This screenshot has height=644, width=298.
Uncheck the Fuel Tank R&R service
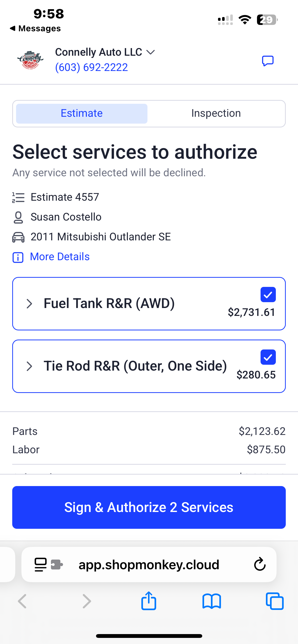pyautogui.click(x=268, y=295)
